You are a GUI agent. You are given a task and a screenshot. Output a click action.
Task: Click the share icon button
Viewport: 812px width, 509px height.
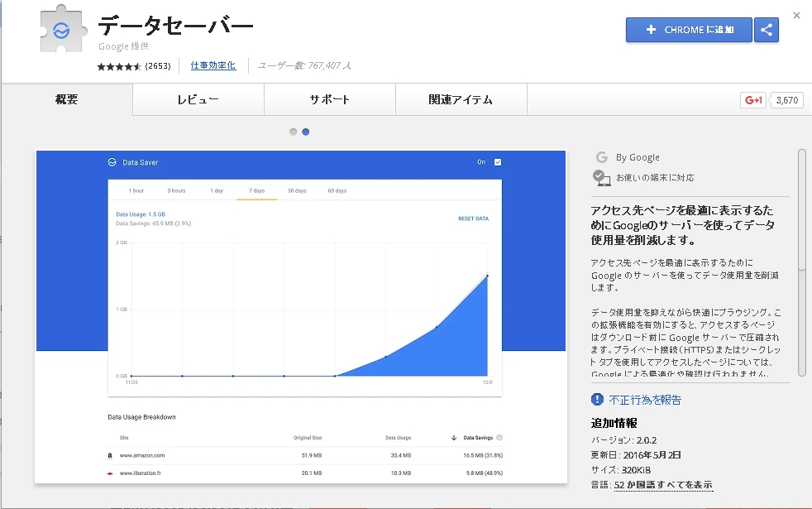(767, 30)
